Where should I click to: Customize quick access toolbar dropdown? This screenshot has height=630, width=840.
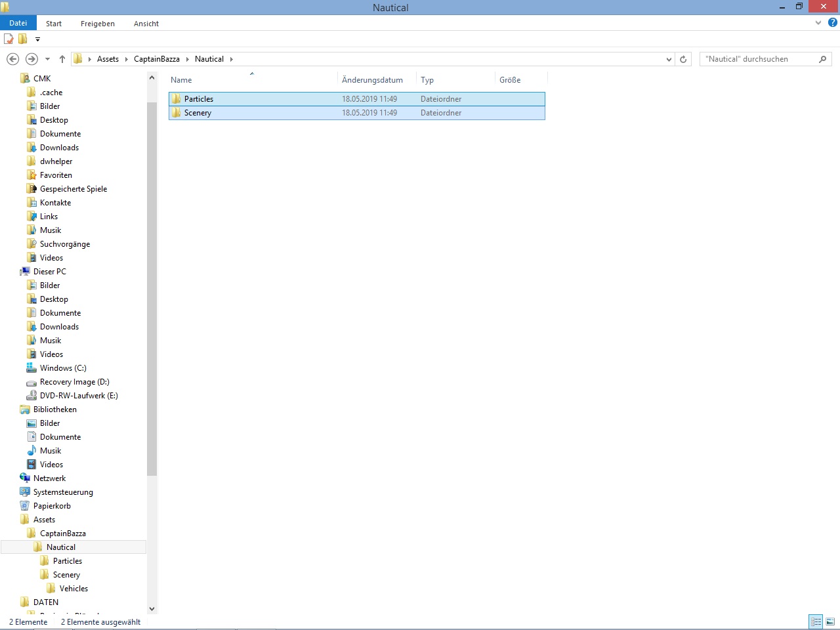click(37, 39)
